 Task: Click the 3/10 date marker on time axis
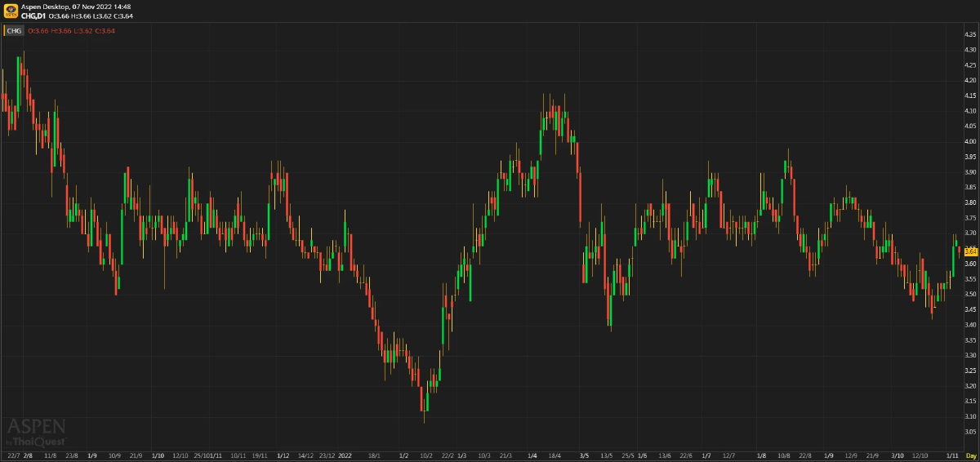[x=898, y=455]
